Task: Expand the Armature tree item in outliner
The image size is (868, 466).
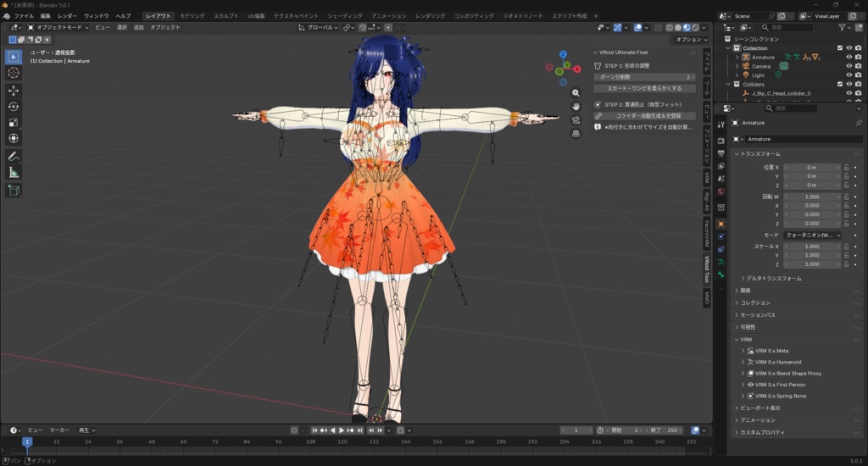Action: click(737, 57)
